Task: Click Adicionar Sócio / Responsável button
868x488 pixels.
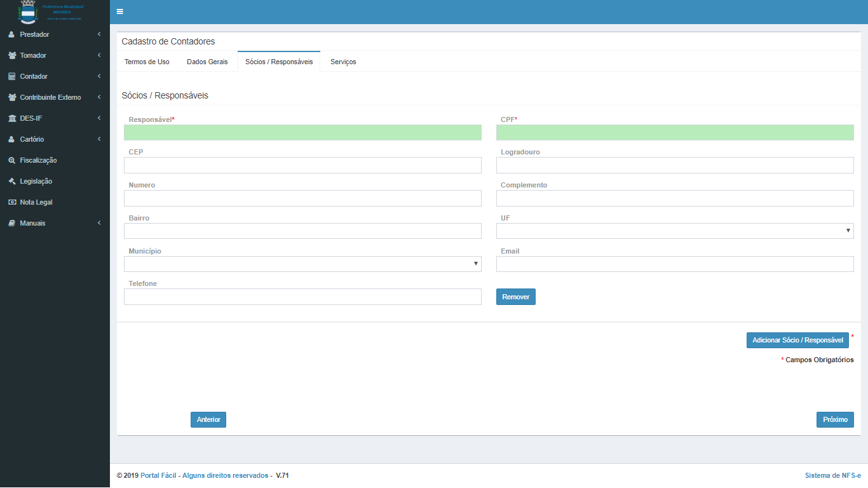Action: click(797, 340)
